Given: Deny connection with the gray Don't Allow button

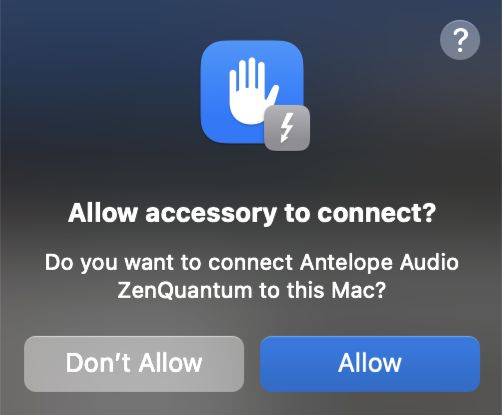Looking at the screenshot, I should click(x=134, y=364).
